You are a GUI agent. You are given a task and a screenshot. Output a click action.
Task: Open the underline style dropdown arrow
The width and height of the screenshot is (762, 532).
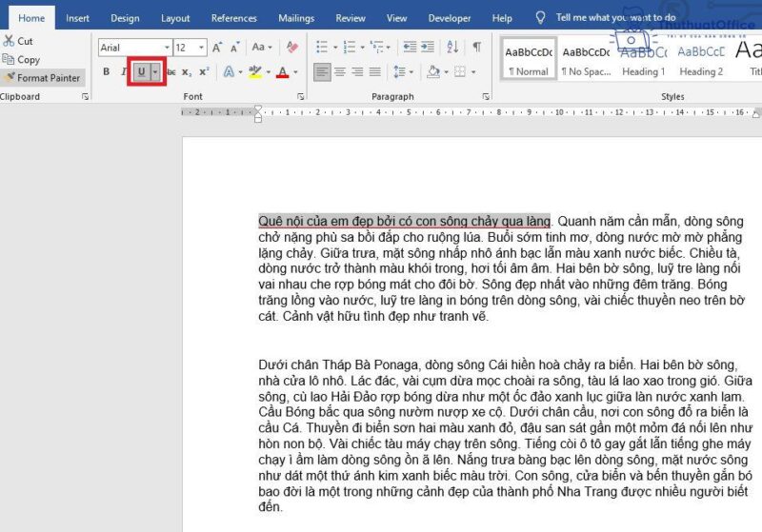(x=155, y=72)
